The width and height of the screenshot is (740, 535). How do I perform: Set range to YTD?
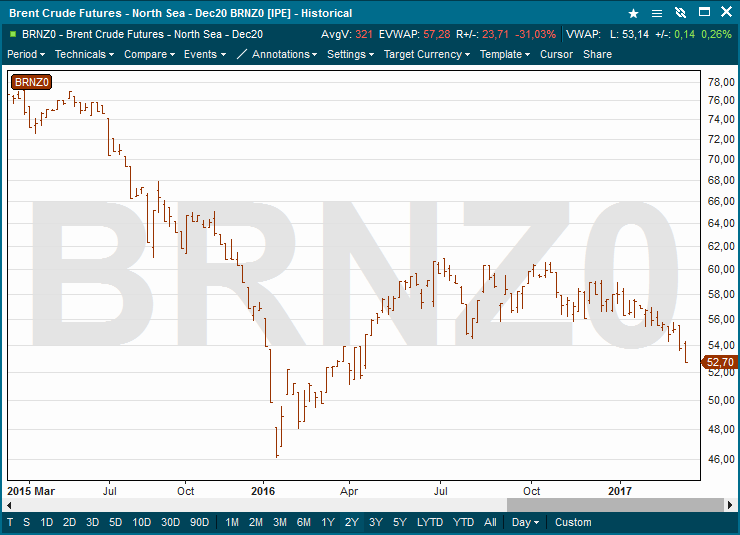pos(463,522)
